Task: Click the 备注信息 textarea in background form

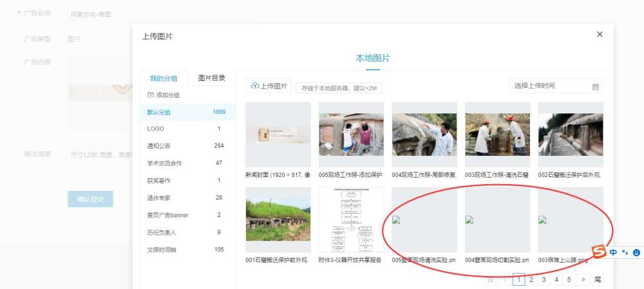Action: [x=100, y=164]
